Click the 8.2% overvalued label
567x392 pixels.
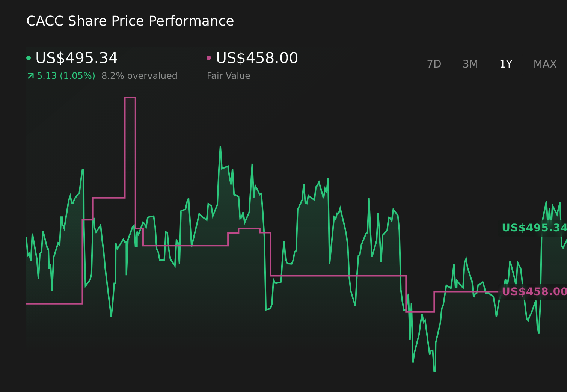click(x=139, y=75)
